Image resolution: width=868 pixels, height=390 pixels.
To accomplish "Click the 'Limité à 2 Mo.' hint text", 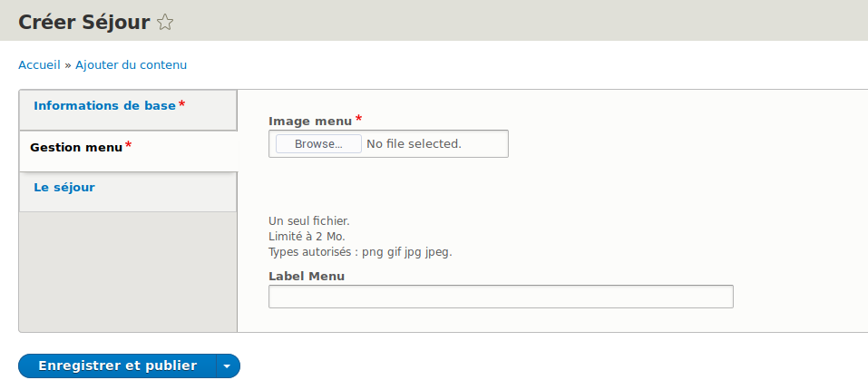I will [x=307, y=237].
